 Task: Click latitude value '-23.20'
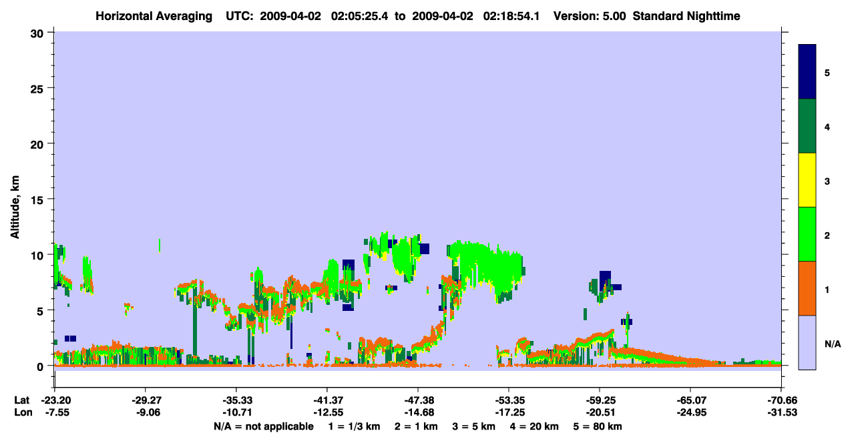(54, 400)
